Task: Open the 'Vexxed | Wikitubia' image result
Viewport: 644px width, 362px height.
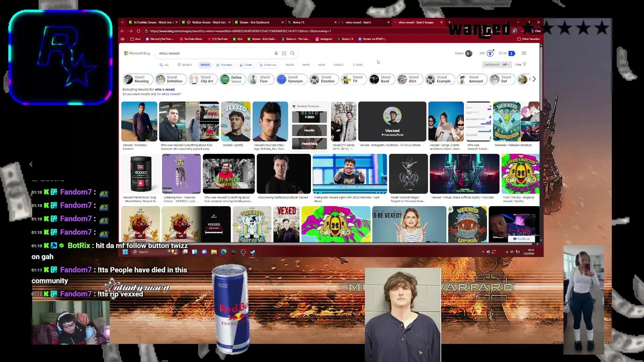Action: click(139, 122)
